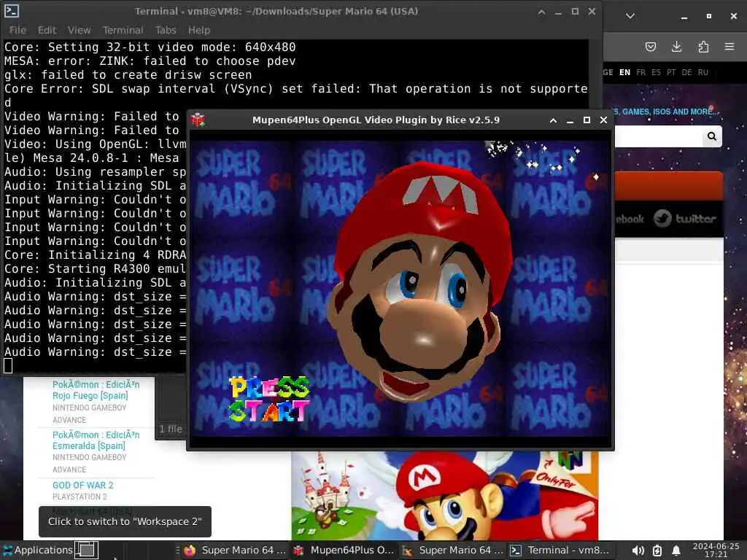The height and width of the screenshot is (560, 747).
Task: Close the Mupen64Plus video window
Action: point(603,120)
